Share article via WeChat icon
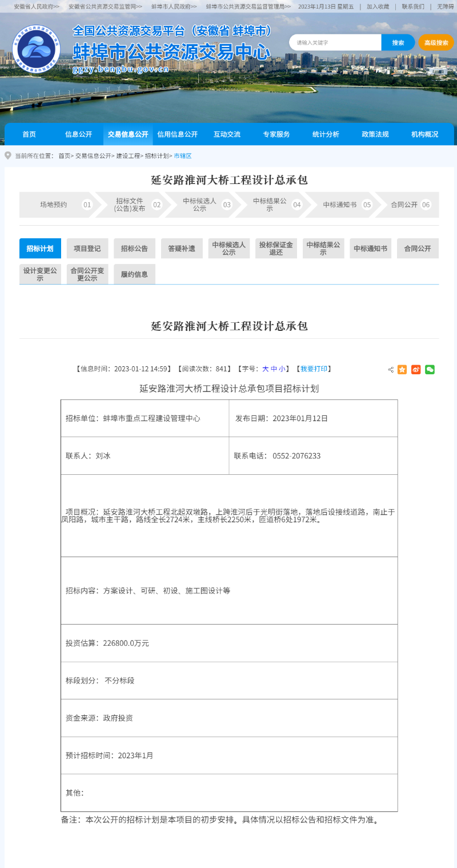Screen dimensions: 457x868 click(x=430, y=370)
